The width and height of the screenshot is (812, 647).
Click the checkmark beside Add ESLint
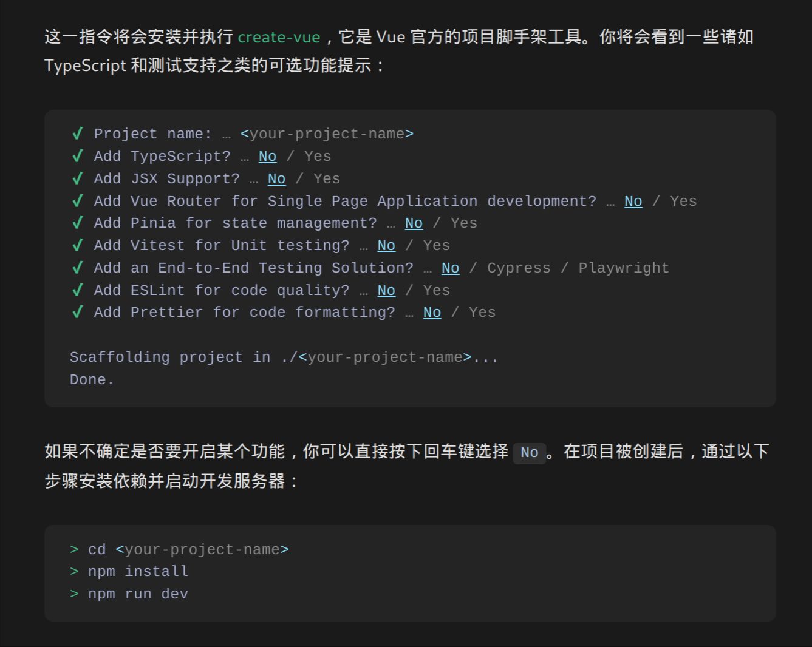(77, 290)
